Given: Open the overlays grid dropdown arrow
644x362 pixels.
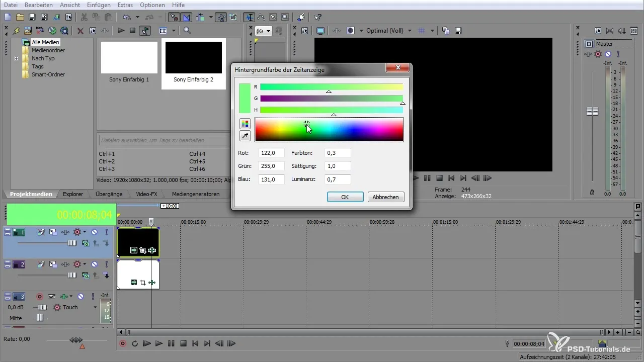Looking at the screenshot, I should point(432,31).
